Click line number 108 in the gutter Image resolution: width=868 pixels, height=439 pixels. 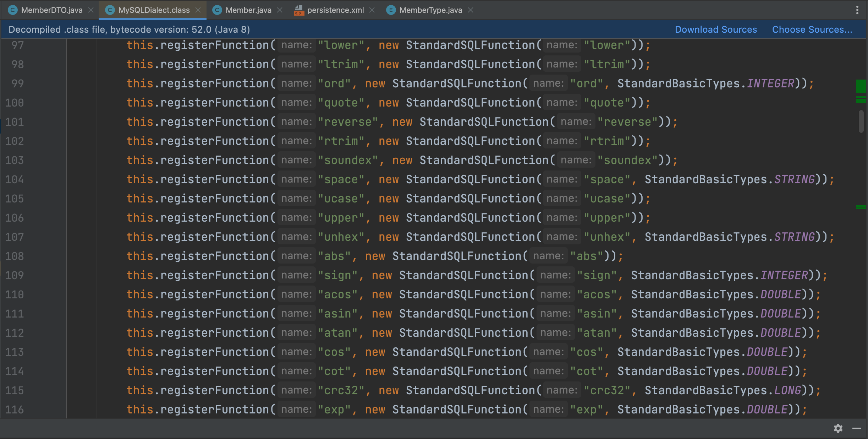coord(15,256)
